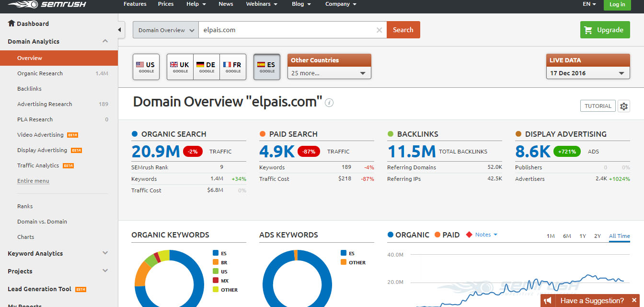Toggle the ORGANIC series in the chart legend
The image size is (644, 307).
coord(408,235)
